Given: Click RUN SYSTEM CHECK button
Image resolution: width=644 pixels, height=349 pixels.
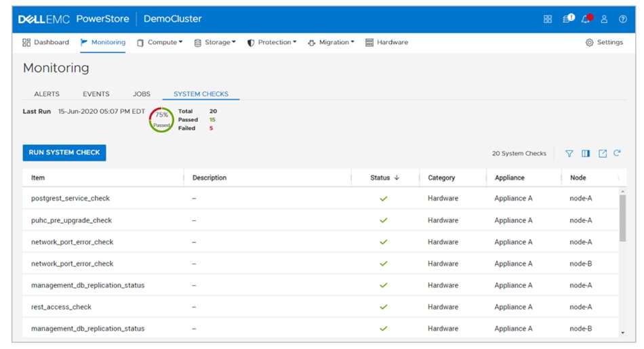Looking at the screenshot, I should (x=64, y=152).
